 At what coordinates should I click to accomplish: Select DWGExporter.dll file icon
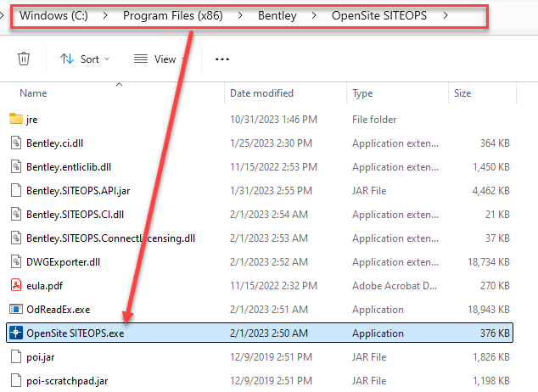point(16,261)
